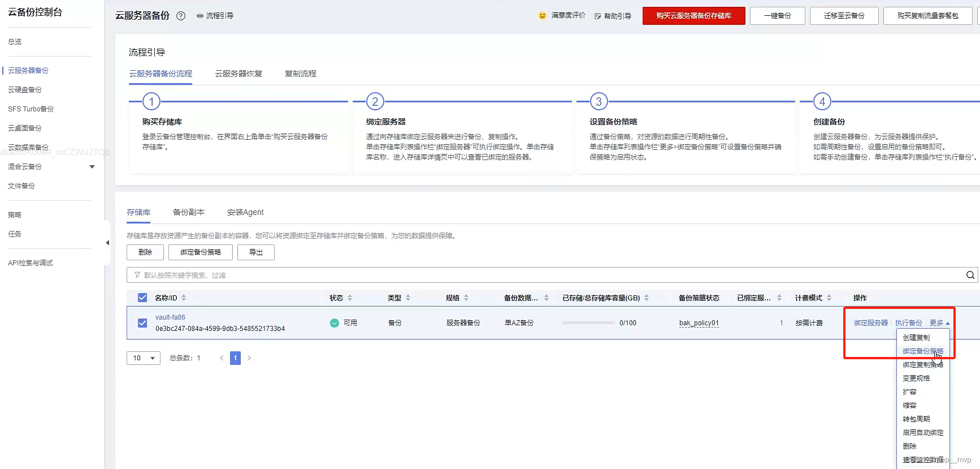Click the 购买复制流量套餐包 button
Image resolution: width=980 pixels, height=469 pixels.
pos(928,16)
